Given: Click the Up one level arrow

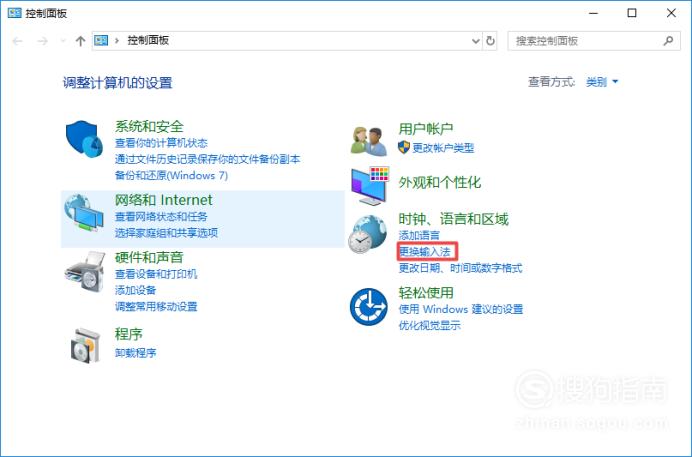Looking at the screenshot, I should click(x=80, y=41).
